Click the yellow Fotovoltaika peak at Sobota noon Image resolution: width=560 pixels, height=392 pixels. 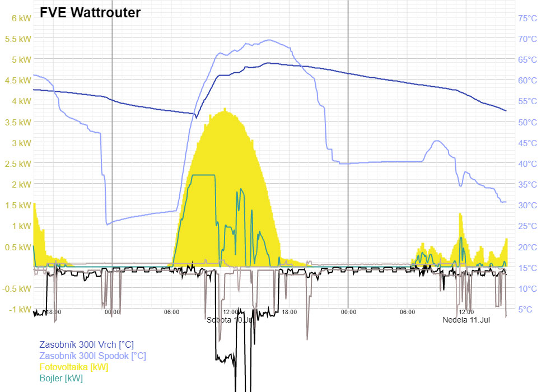225,110
